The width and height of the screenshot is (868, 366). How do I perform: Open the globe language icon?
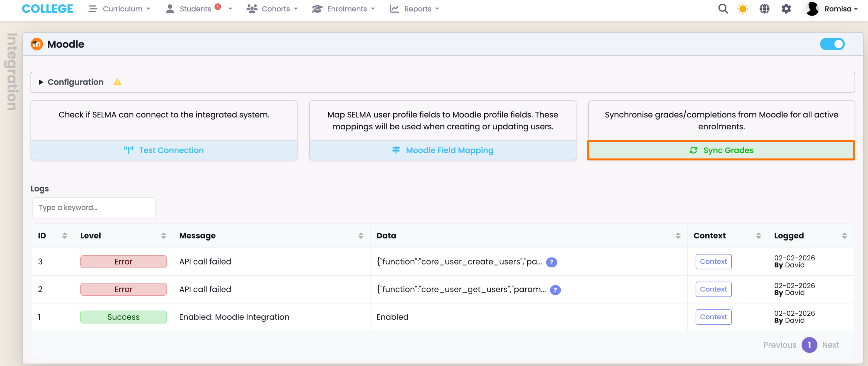(x=764, y=9)
